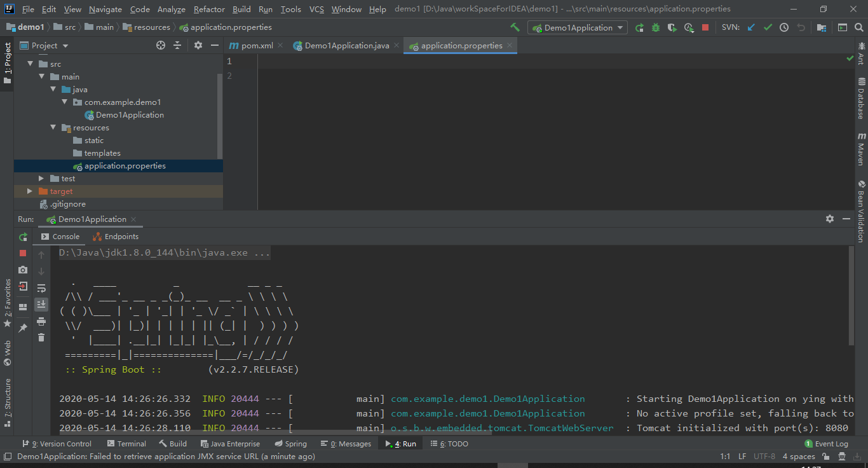This screenshot has height=468, width=868.
Task: Open the Event Log
Action: (826, 444)
